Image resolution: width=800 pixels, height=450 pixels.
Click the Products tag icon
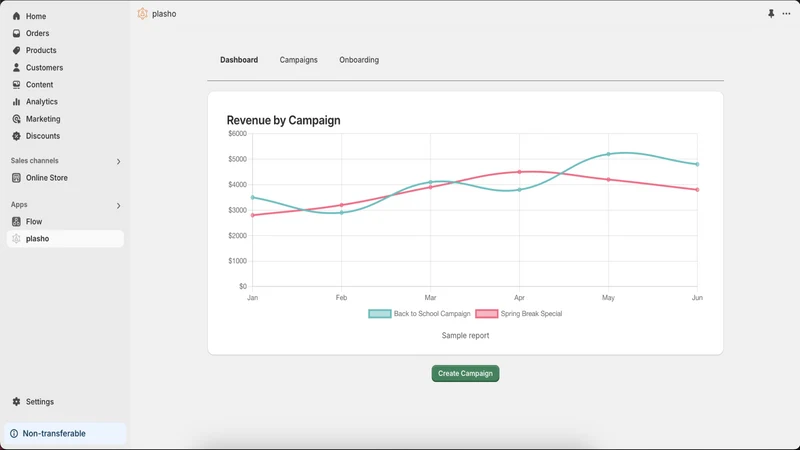tap(16, 51)
